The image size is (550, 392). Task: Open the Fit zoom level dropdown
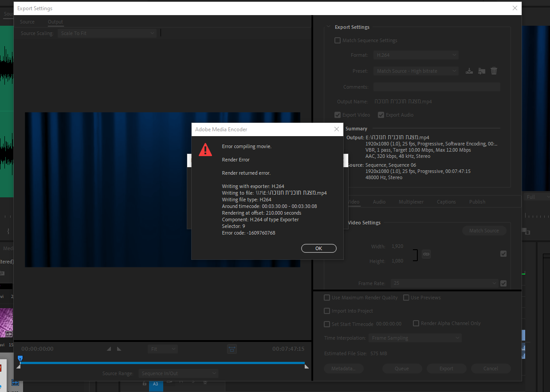(163, 349)
